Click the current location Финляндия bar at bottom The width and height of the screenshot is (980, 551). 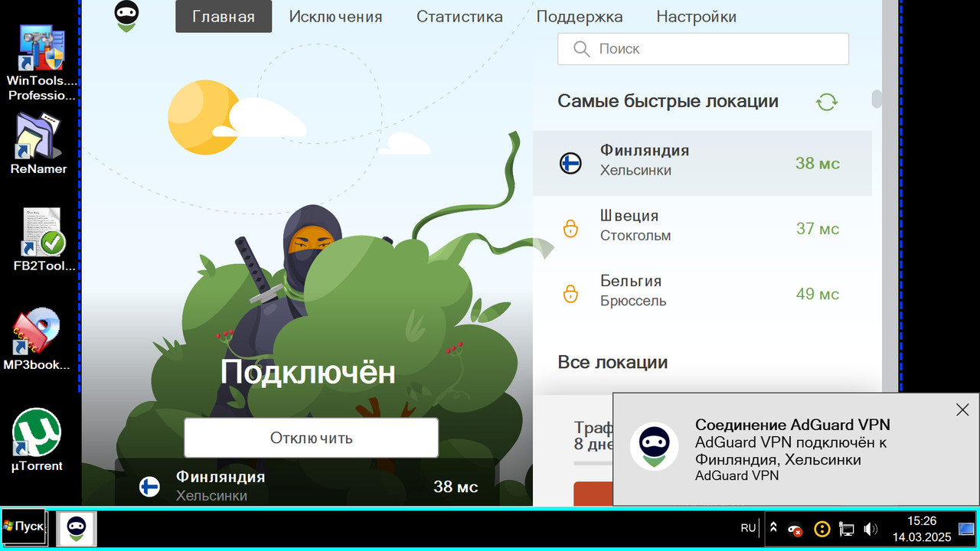(307, 484)
